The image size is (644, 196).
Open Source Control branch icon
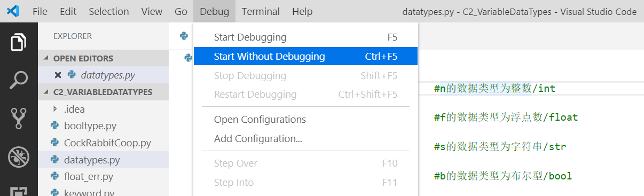pyautogui.click(x=19, y=118)
